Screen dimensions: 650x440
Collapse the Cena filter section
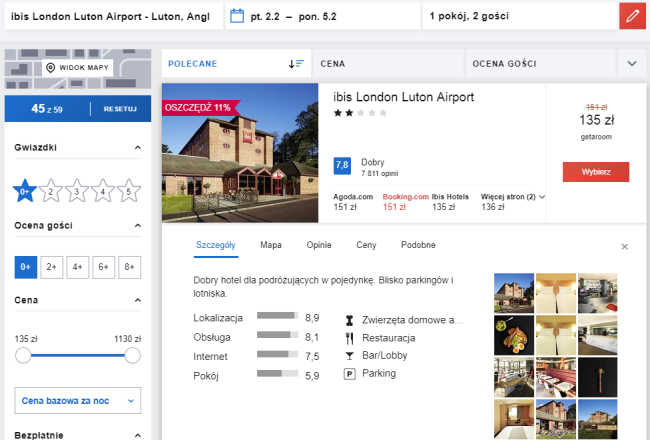(x=138, y=300)
